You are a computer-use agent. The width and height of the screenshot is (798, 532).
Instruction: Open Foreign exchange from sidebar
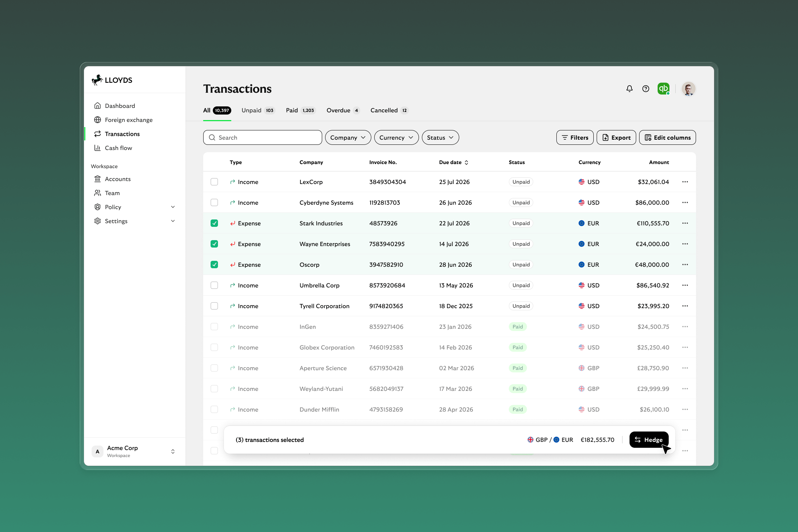point(128,120)
